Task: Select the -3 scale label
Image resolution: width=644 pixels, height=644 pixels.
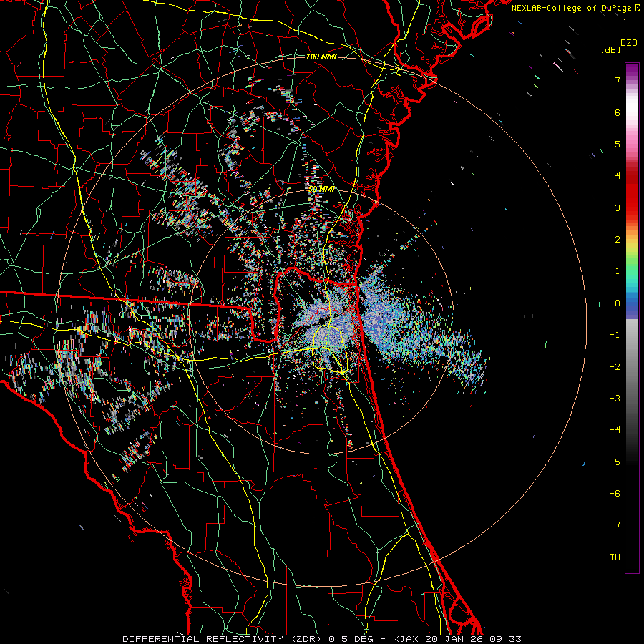Action: [x=615, y=399]
